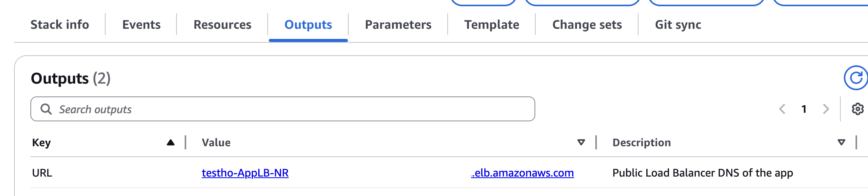This screenshot has width=868, height=196.
Task: View the Parameters tab
Action: coord(398,24)
